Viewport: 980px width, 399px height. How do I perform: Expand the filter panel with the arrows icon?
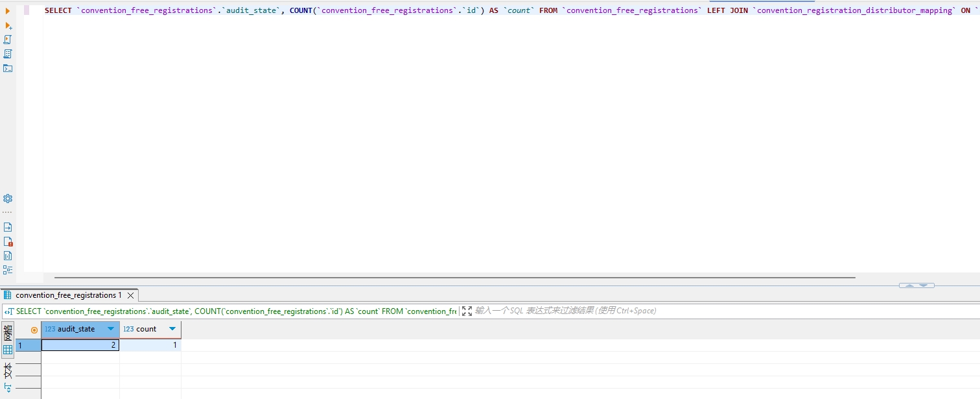(x=467, y=311)
